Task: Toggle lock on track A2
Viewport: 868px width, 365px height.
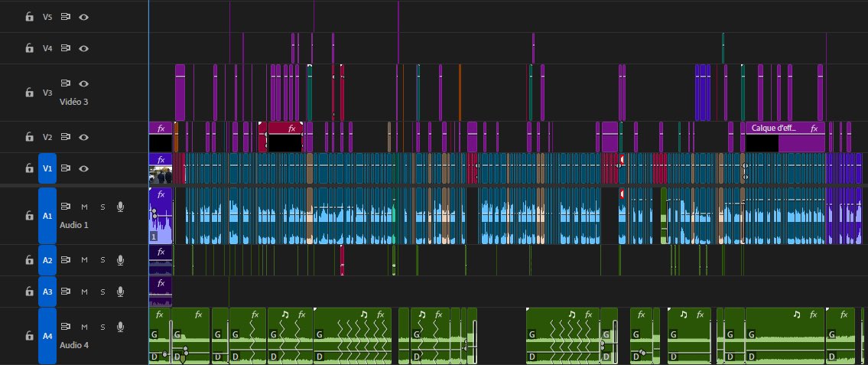Action: [29, 259]
